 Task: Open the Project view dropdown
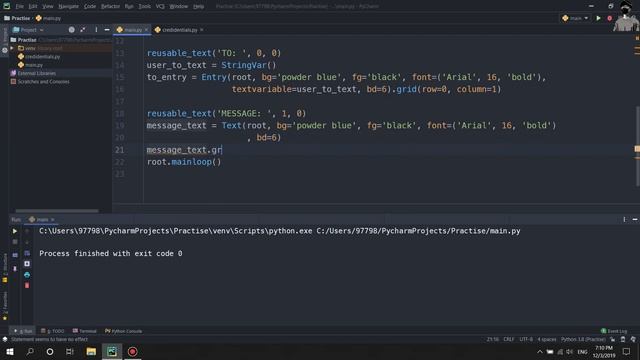tap(28, 30)
